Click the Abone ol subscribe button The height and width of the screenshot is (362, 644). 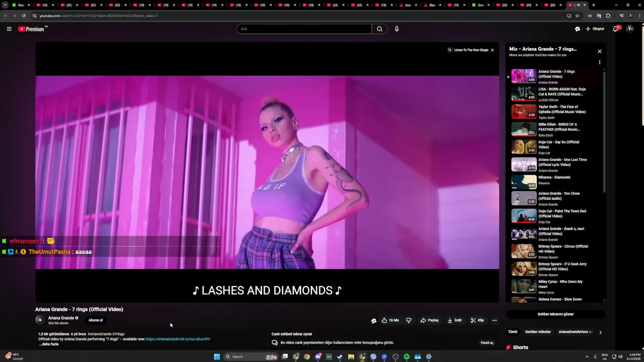(96, 320)
